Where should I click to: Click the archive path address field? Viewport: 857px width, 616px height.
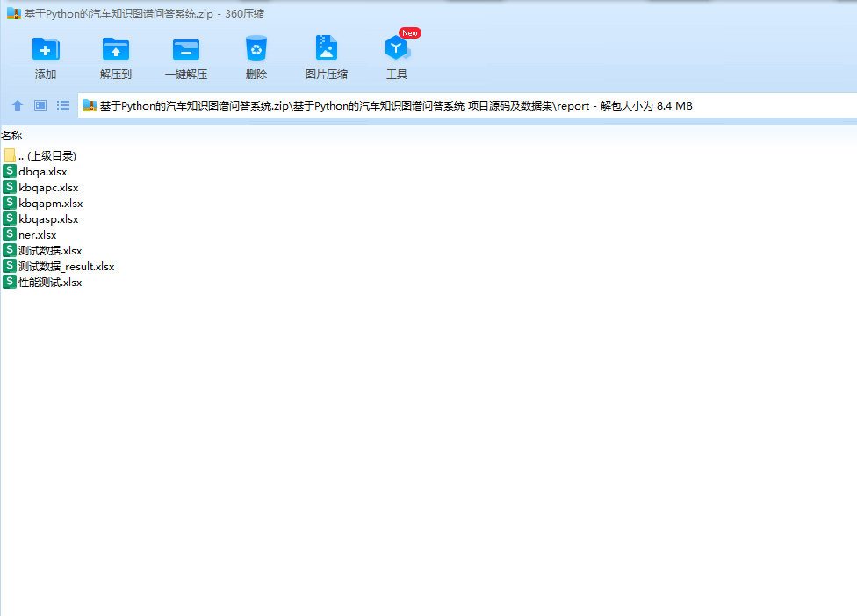click(x=467, y=106)
